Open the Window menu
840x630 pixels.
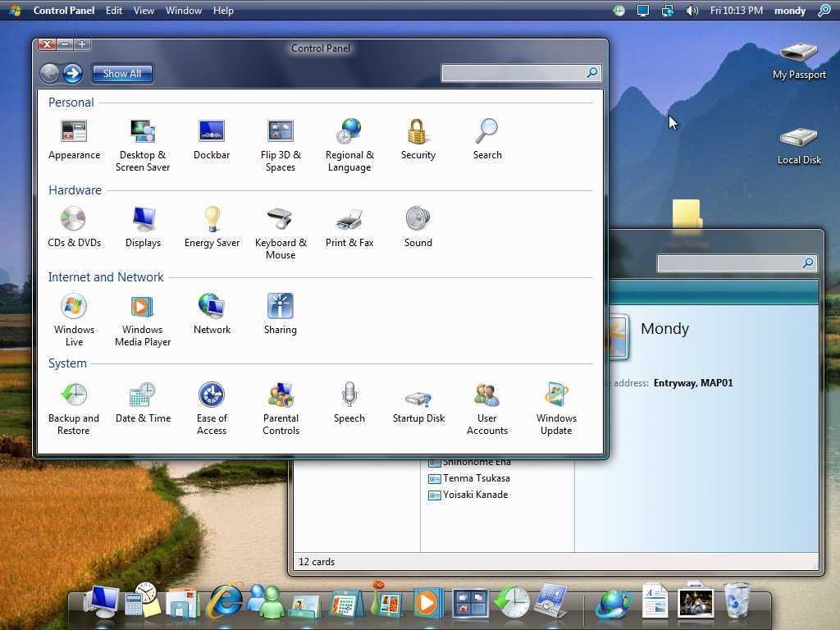click(x=183, y=11)
